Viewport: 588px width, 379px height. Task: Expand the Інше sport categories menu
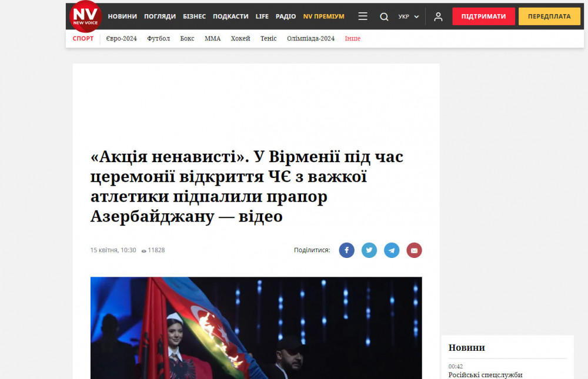tap(352, 38)
